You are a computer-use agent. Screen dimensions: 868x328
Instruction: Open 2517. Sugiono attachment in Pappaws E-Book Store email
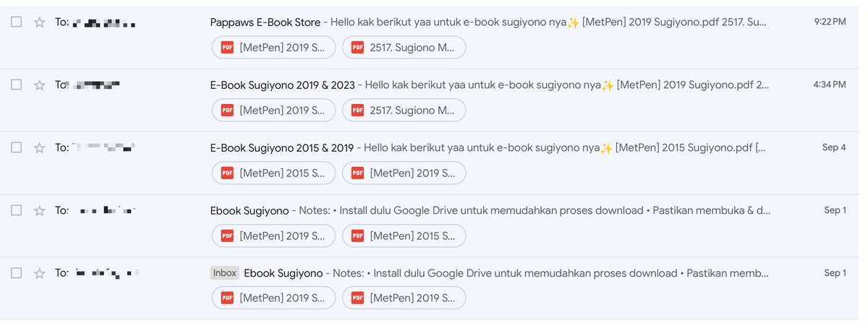point(404,48)
